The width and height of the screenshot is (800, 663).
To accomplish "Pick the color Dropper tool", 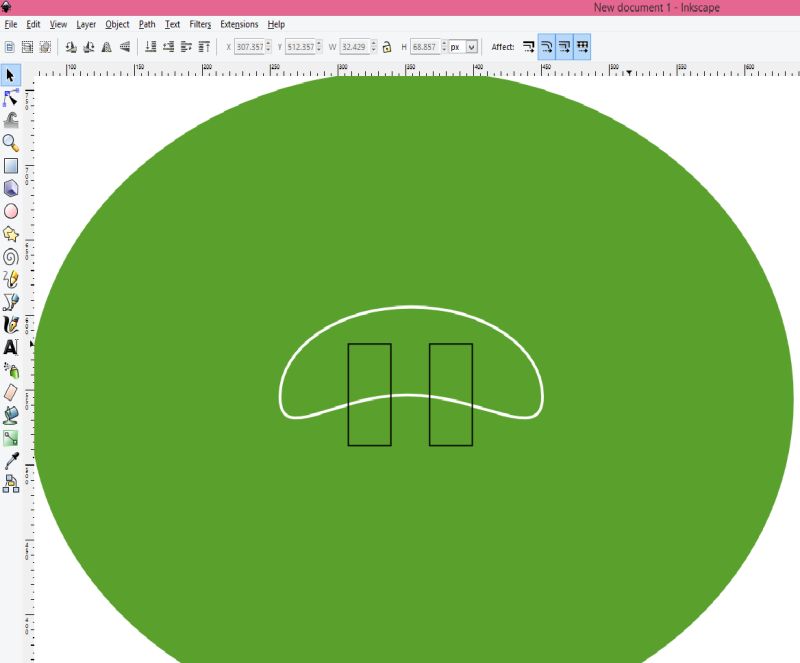I will click(x=13, y=458).
